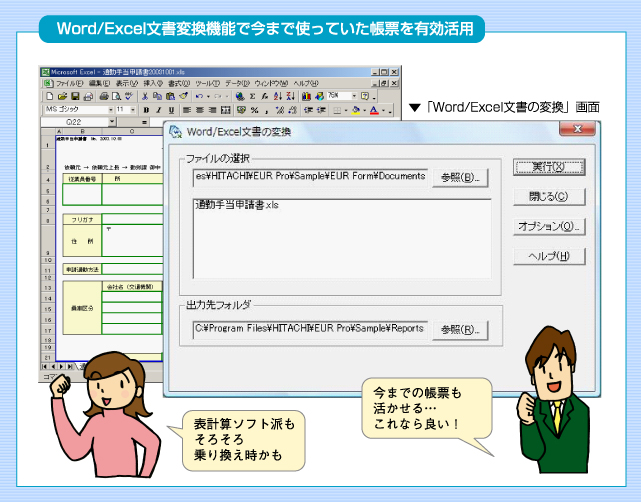Click the Name Box showing Q22

coord(74,122)
